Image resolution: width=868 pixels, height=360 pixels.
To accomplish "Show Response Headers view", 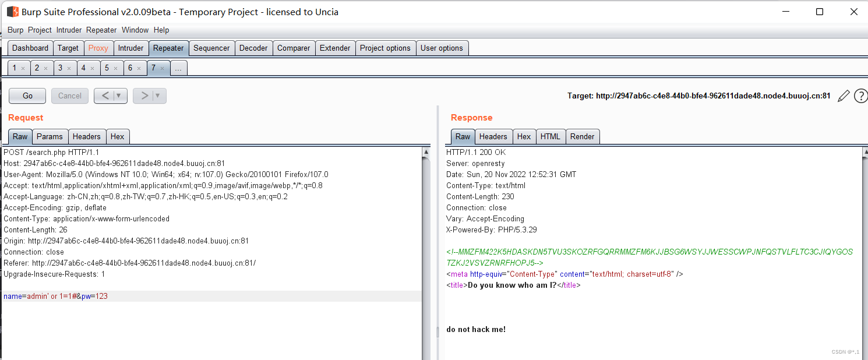I will [x=493, y=136].
